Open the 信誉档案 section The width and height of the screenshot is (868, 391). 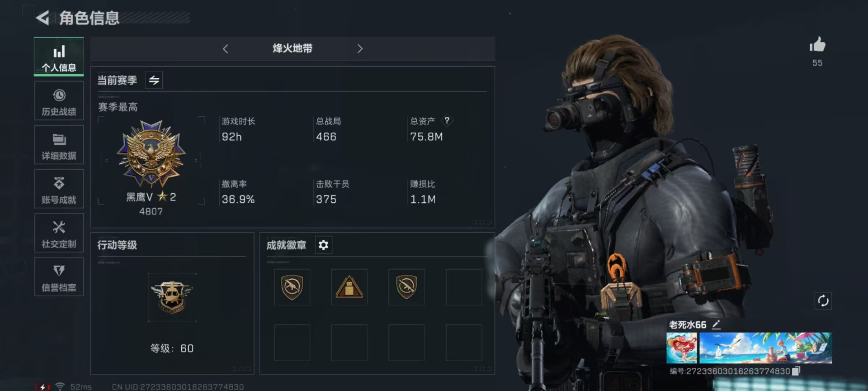tap(59, 277)
